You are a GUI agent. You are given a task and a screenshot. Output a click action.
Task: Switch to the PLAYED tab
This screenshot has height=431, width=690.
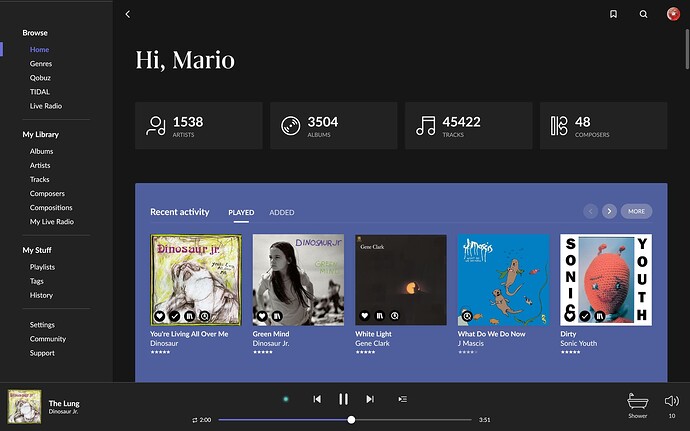241,212
